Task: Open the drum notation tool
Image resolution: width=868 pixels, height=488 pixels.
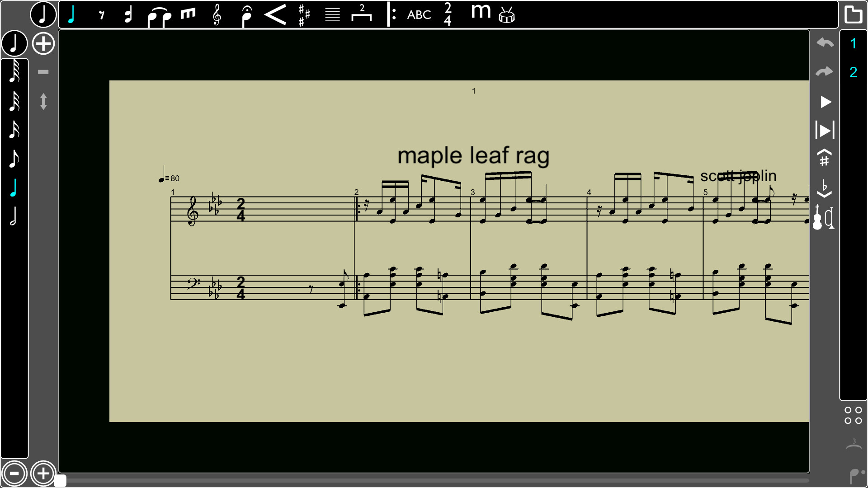Action: pos(506,14)
